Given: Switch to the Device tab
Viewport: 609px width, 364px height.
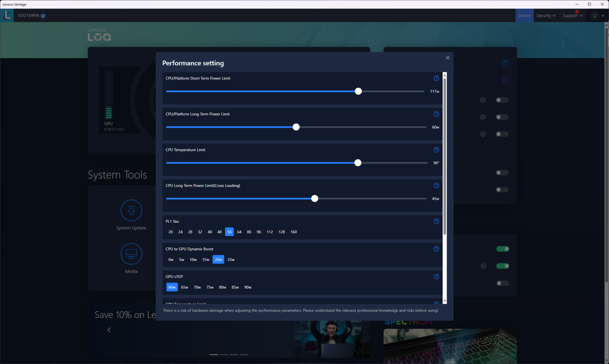Looking at the screenshot, I should tap(524, 16).
